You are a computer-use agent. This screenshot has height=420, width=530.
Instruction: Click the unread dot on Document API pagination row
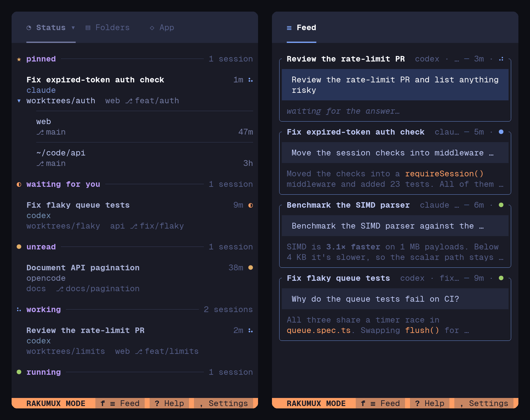(x=251, y=268)
